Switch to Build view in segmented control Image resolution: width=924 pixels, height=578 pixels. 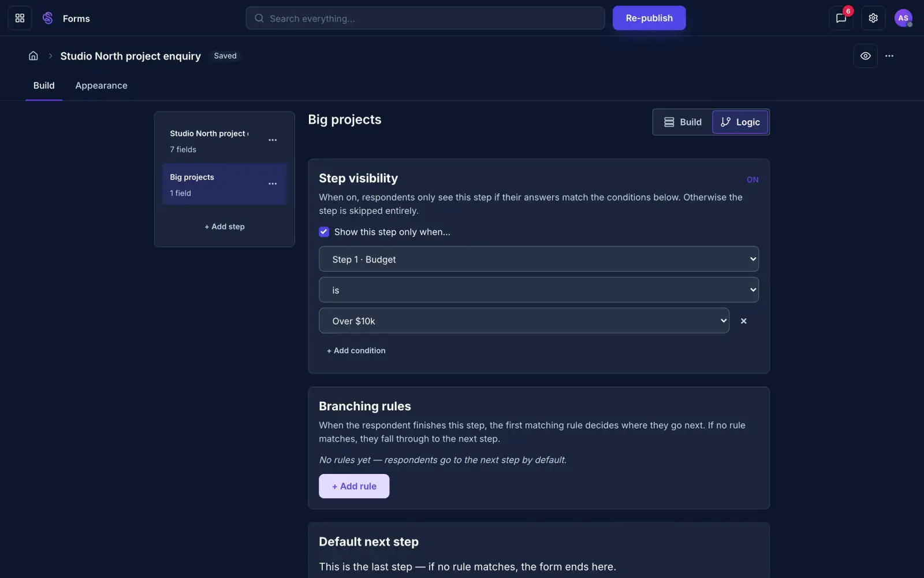point(683,122)
